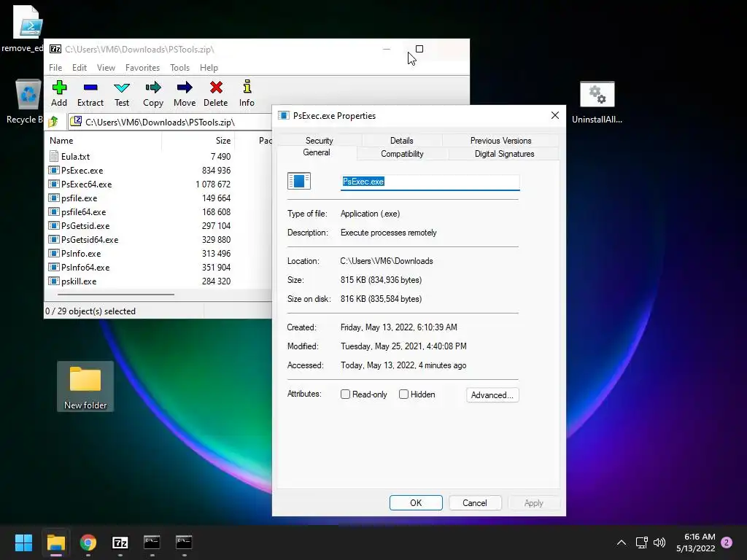Select psfile.exe in the file list
Screen dimensions: 747x560
(x=79, y=198)
